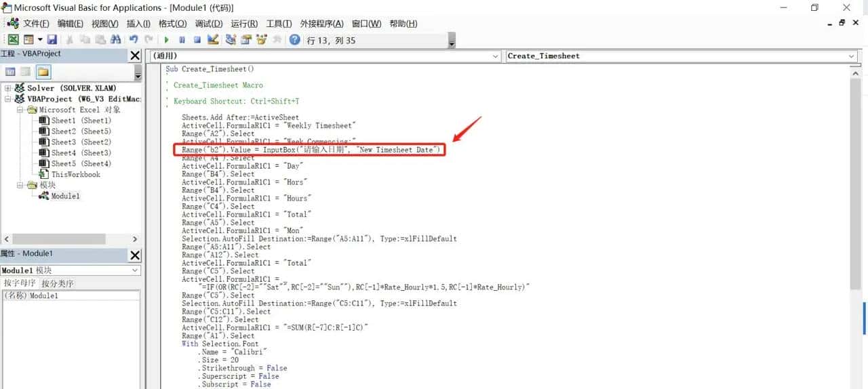The height and width of the screenshot is (389, 868).
Task: Open the Create_Timesheet procedure dropdown
Action: click(x=852, y=56)
